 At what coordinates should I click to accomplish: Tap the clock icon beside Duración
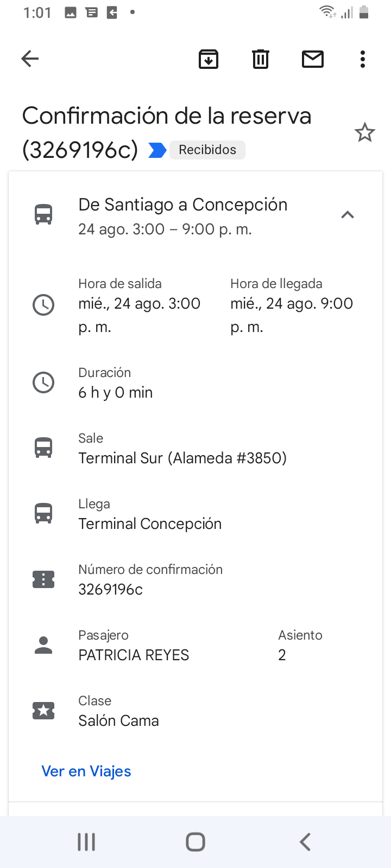coord(43,382)
